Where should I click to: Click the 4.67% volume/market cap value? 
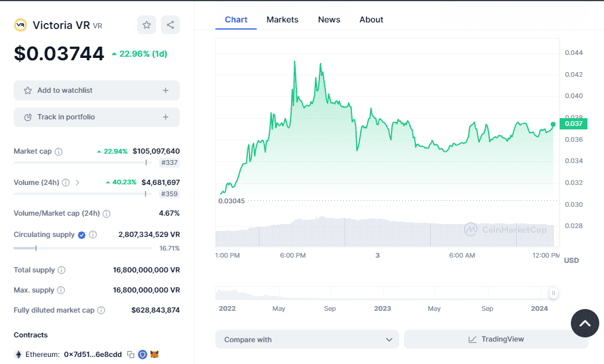169,213
